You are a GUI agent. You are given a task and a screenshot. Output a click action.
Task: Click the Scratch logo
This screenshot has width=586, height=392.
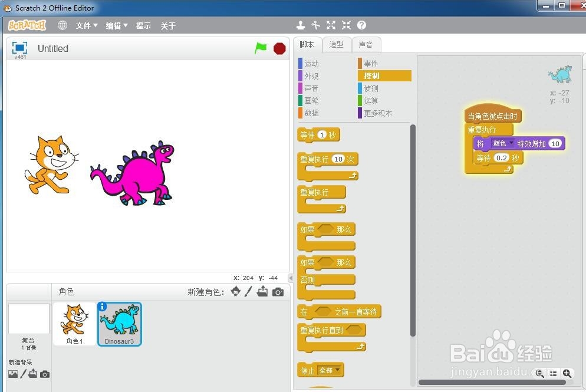27,25
